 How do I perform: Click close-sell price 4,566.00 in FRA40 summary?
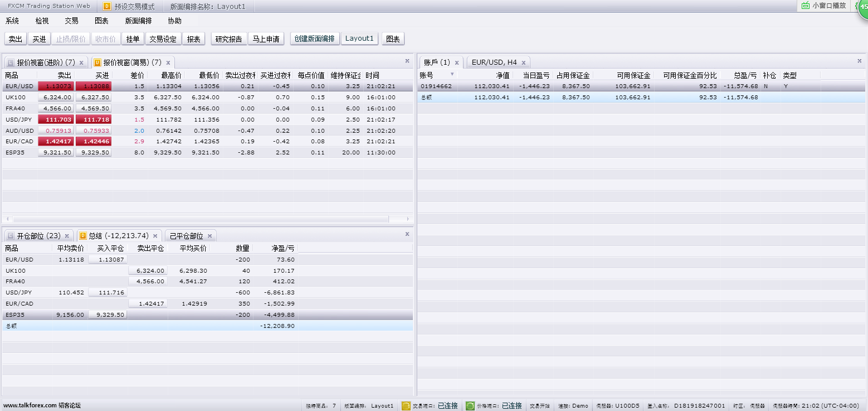point(148,282)
